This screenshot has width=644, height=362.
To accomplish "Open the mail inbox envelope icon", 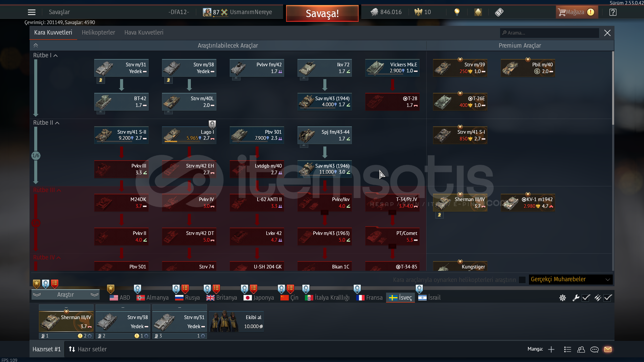I will [x=608, y=349].
